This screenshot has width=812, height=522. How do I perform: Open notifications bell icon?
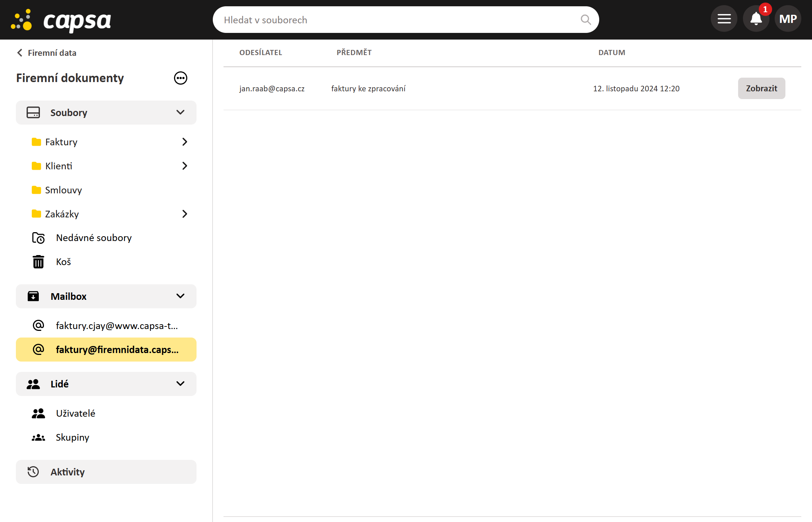click(x=756, y=19)
